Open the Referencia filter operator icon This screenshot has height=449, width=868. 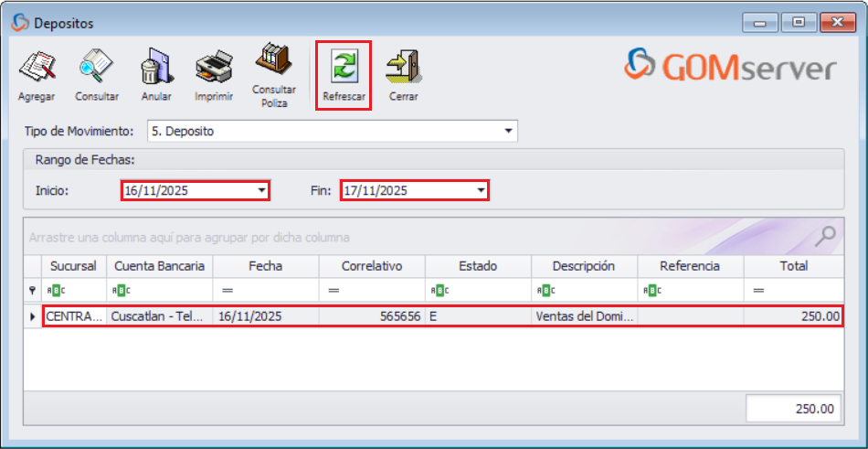click(x=652, y=290)
